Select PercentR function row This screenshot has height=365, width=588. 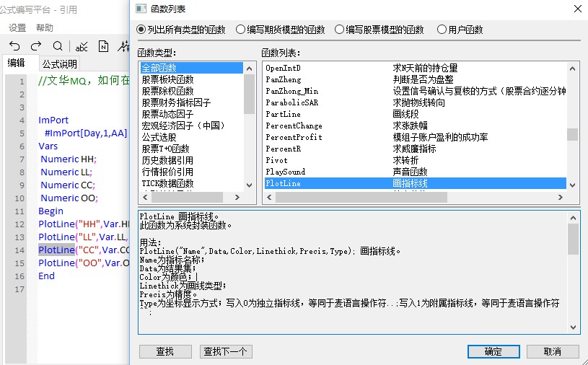415,149
